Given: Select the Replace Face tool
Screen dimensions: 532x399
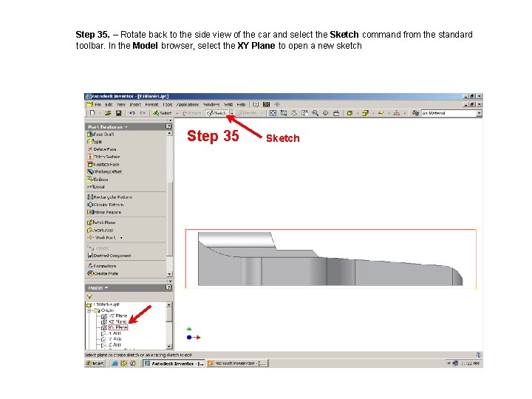Looking at the screenshot, I should (103, 164).
